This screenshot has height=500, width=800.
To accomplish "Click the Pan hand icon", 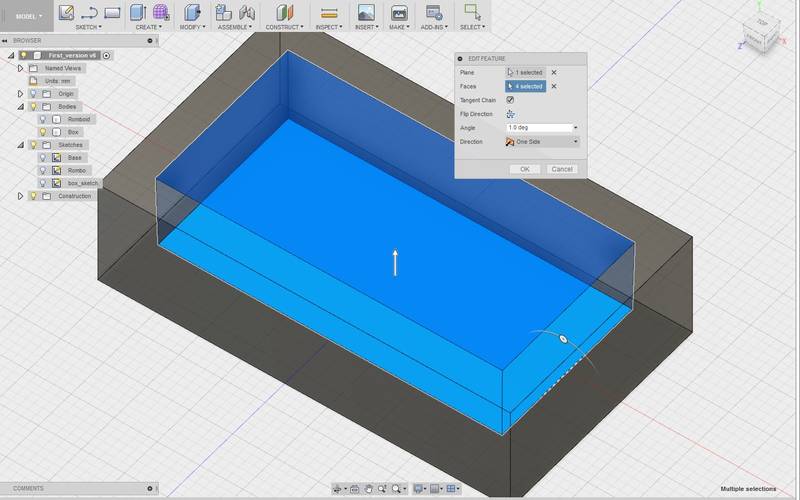I will point(368,489).
